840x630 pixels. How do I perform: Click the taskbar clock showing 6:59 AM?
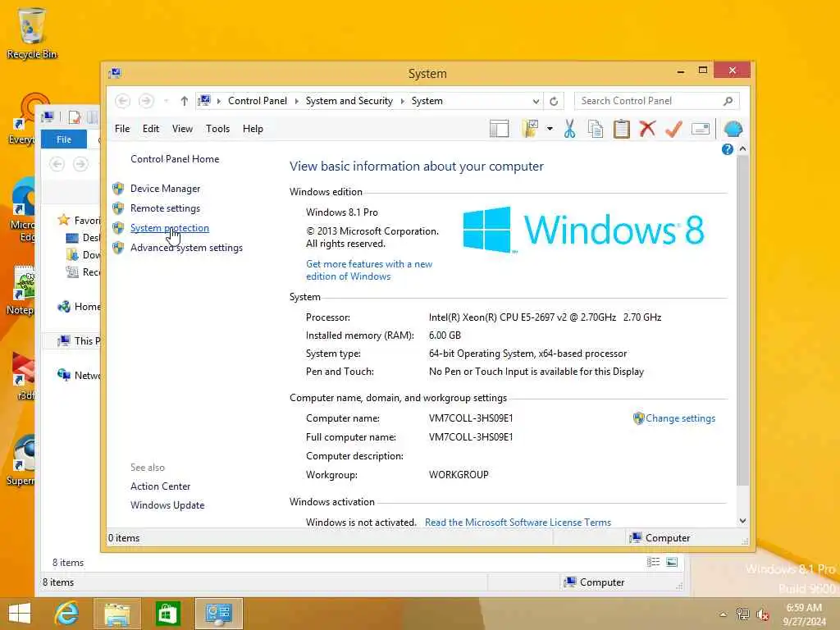coord(804,614)
